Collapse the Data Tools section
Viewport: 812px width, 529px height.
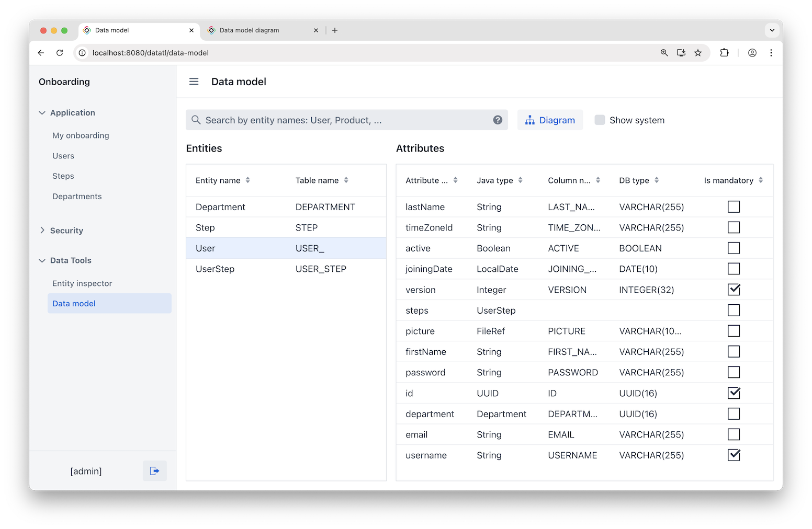(42, 260)
